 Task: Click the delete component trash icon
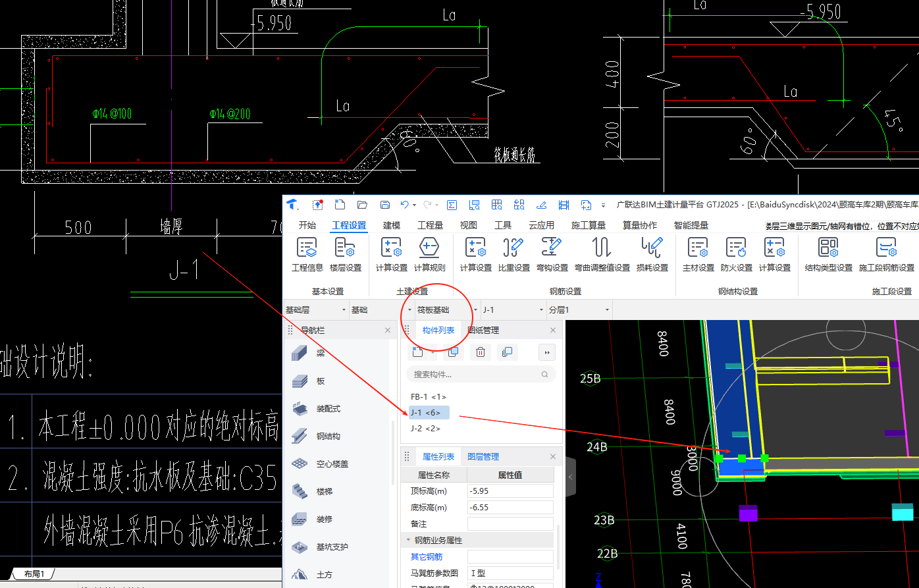(x=481, y=352)
